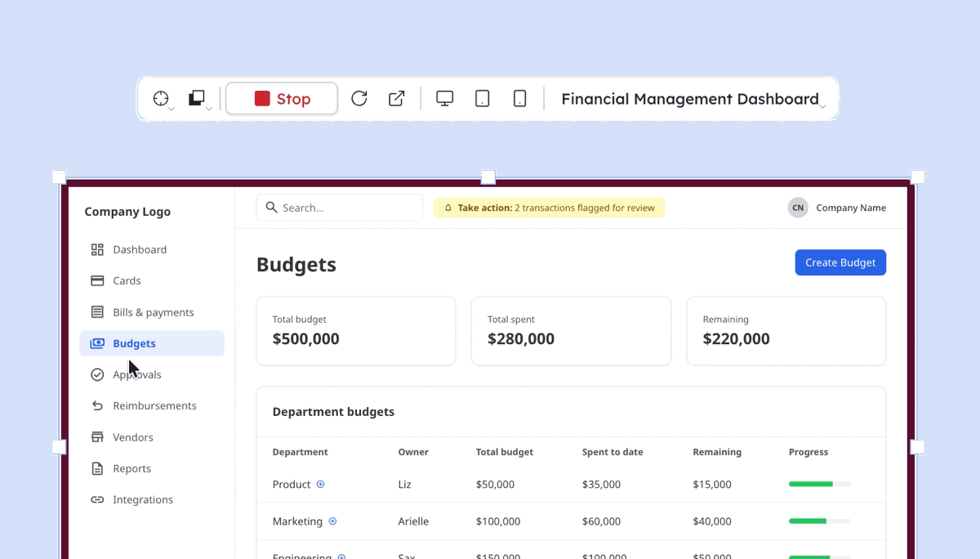Screen dimensions: 980x559
Task: Select the crosshair targeting tool
Action: (x=159, y=98)
